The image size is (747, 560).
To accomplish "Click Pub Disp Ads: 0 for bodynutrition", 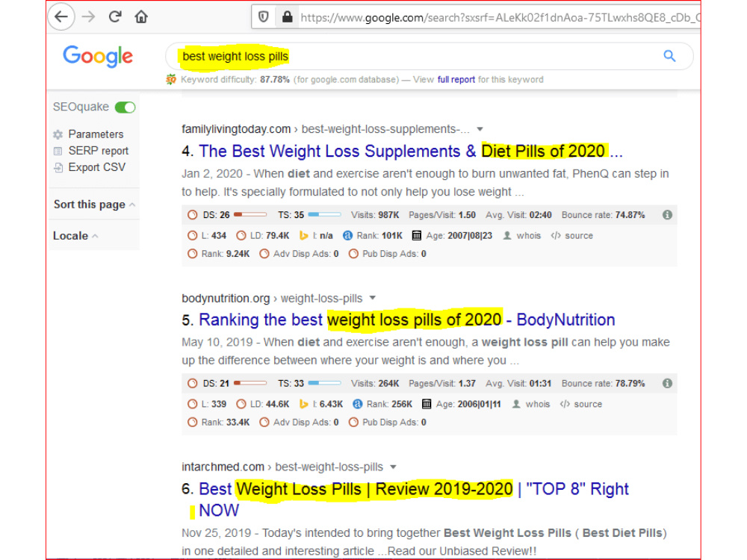I will tap(394, 423).
